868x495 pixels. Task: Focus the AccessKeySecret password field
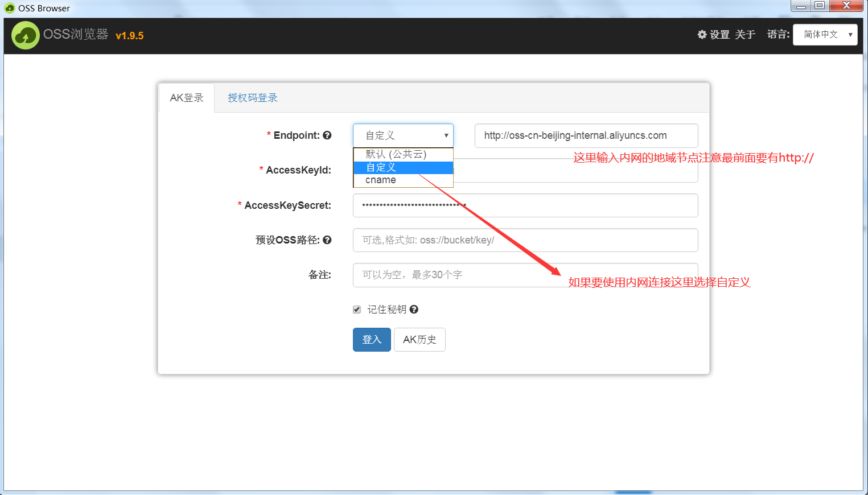(525, 205)
